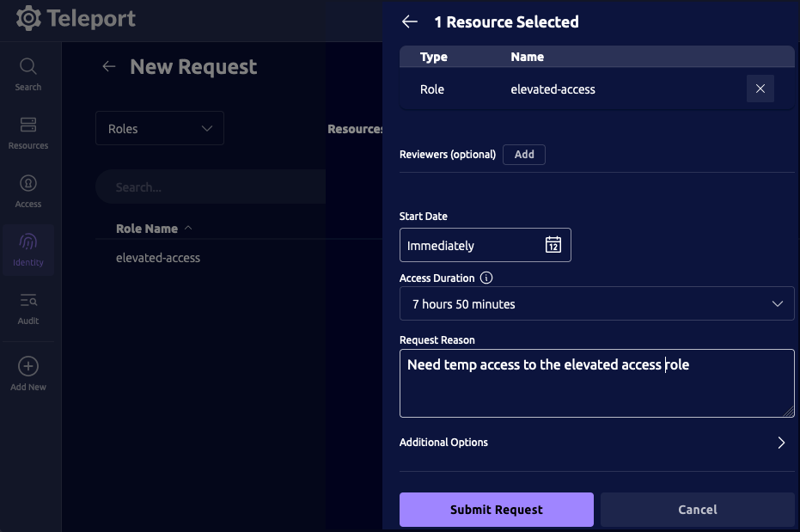Click the Access Duration info icon
800x532 pixels.
(x=486, y=278)
